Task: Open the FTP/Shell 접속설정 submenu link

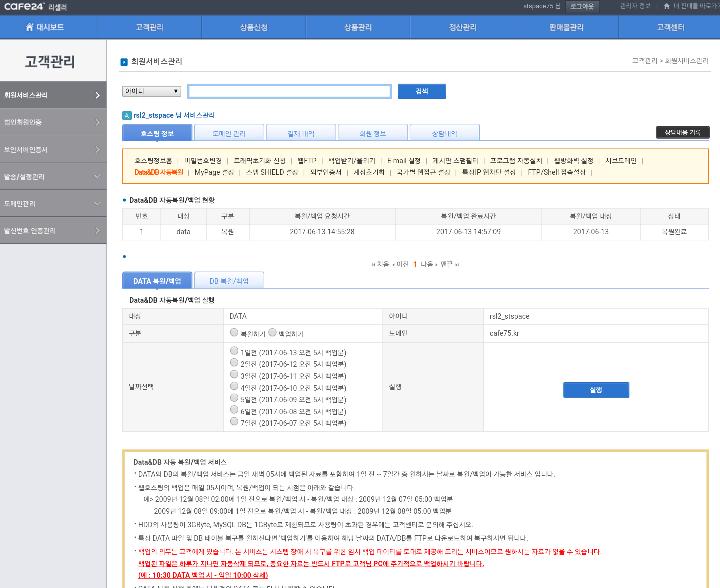Action: (557, 172)
